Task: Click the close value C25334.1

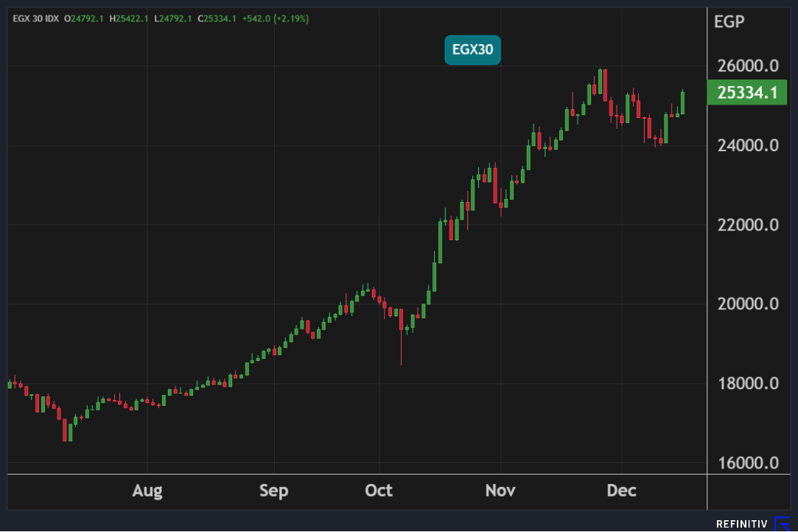Action: [217, 18]
